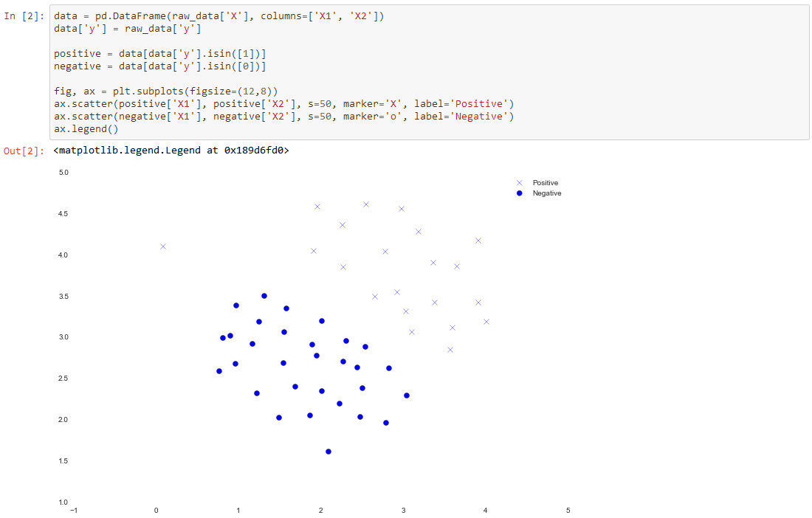The height and width of the screenshot is (518, 812).
Task: Click the leftmost Negative blue dot
Action: coord(219,371)
